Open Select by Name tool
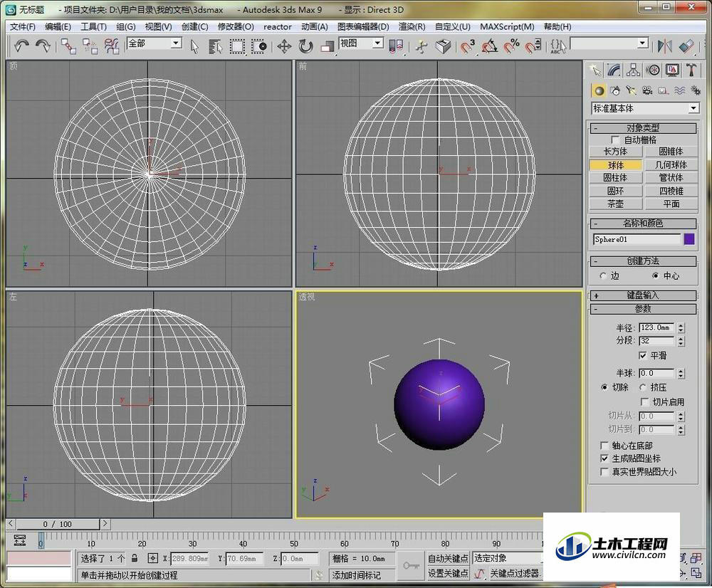 click(216, 46)
